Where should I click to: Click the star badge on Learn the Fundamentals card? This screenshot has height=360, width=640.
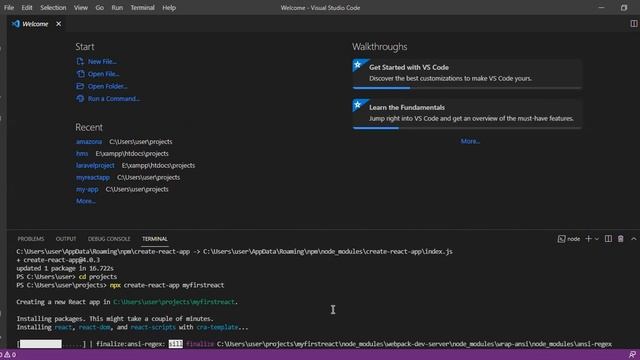[358, 105]
